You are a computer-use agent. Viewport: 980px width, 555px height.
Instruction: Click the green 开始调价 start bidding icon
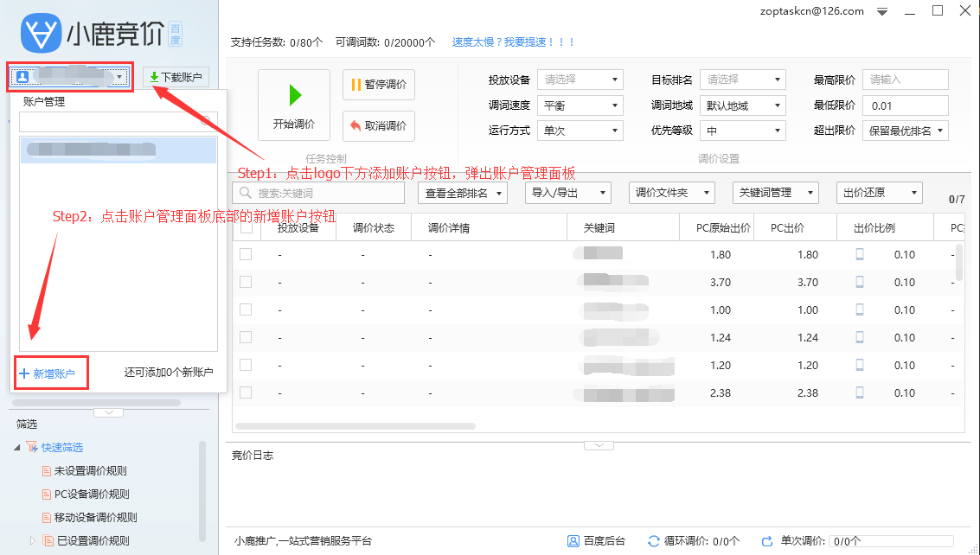(x=293, y=95)
